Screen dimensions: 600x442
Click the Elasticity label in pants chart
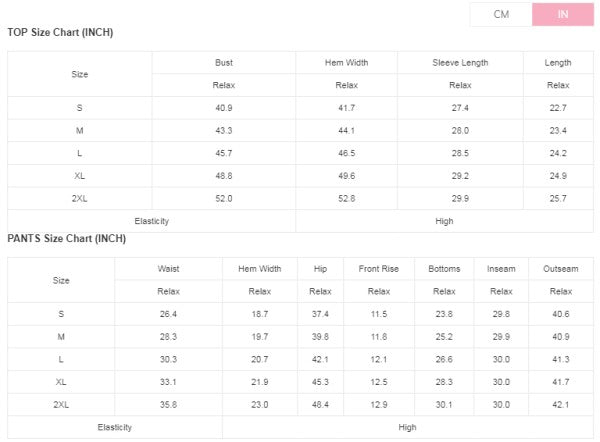pos(114,428)
